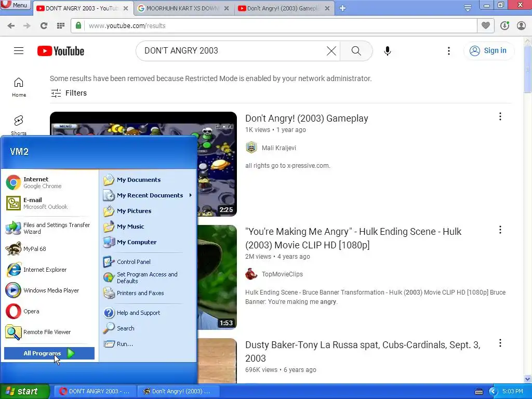Show hidden system tray icons
This screenshot has width=532, height=399.
point(493,392)
